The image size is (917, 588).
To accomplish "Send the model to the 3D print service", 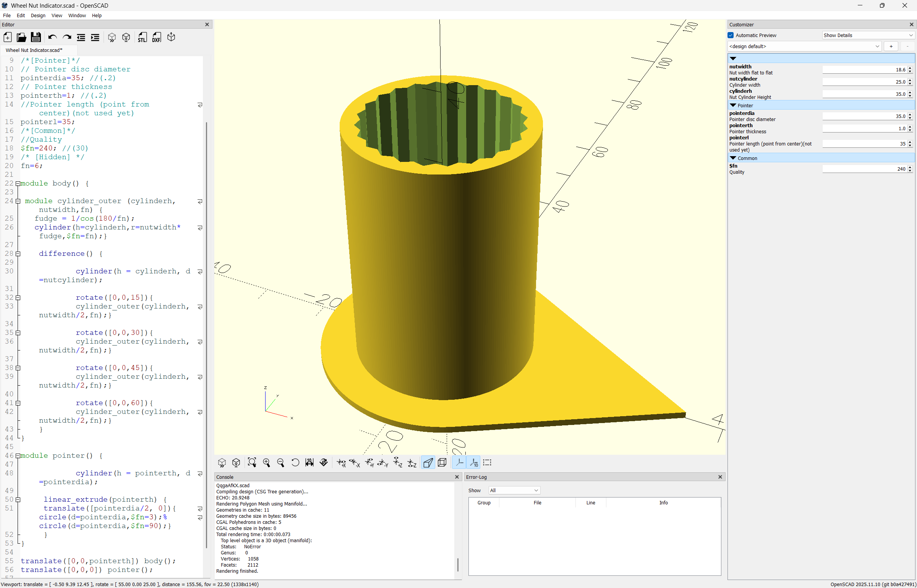I will point(171,37).
